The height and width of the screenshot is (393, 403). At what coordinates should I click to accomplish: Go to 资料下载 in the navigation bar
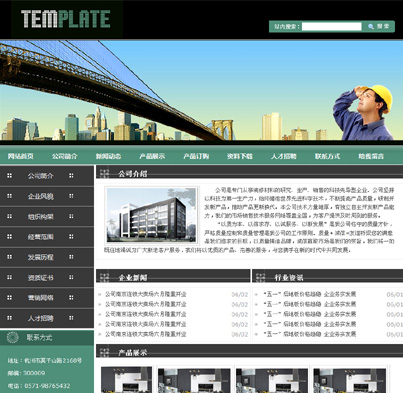point(240,156)
